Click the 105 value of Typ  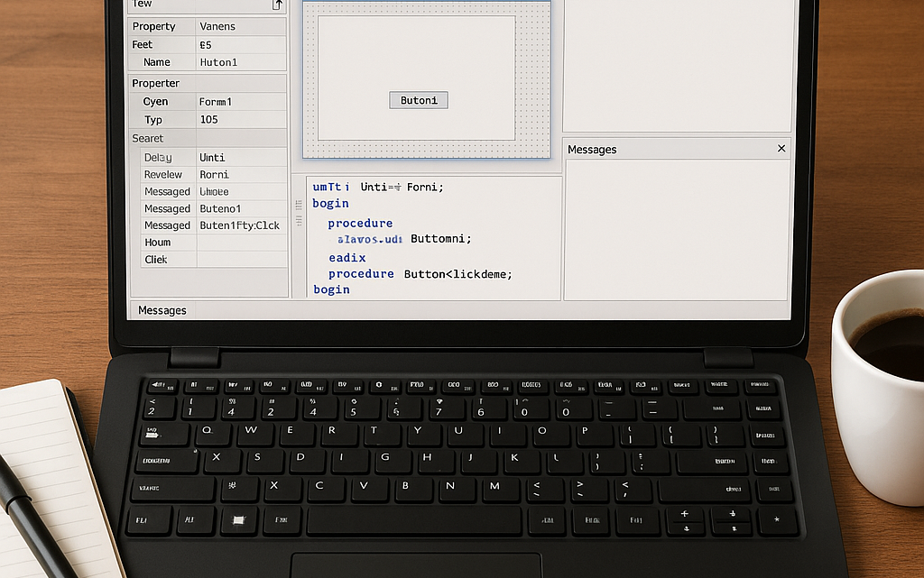tap(209, 120)
